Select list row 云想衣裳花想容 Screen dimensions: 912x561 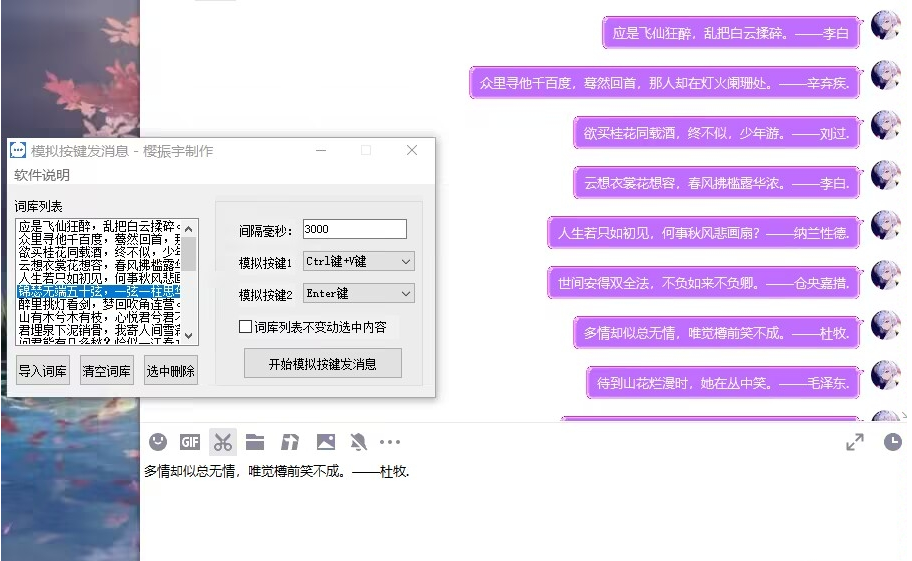99,265
